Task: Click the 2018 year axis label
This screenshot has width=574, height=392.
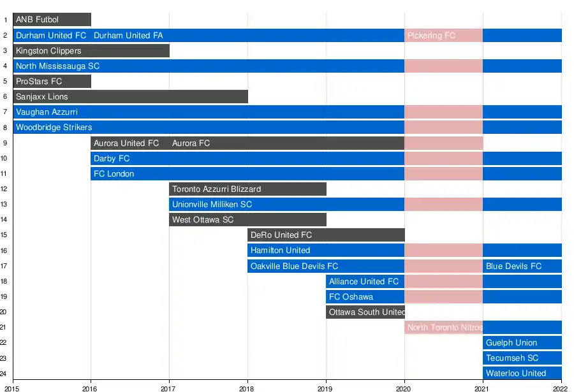Action: click(247, 387)
